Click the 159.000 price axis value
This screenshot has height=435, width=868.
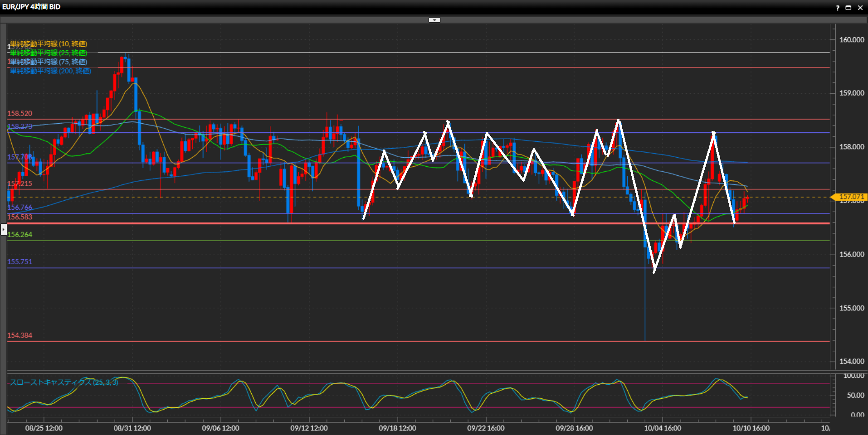851,93
